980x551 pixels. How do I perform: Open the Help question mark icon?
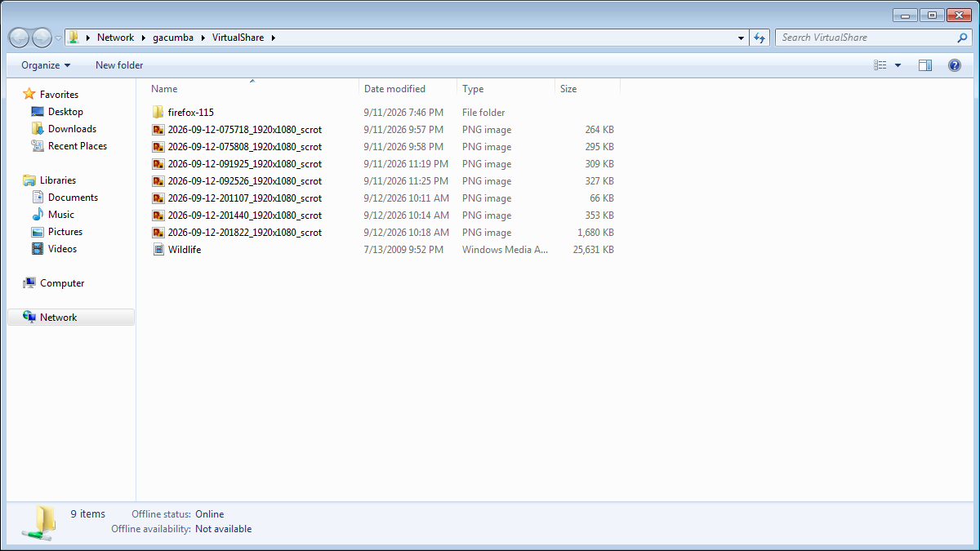(x=954, y=65)
